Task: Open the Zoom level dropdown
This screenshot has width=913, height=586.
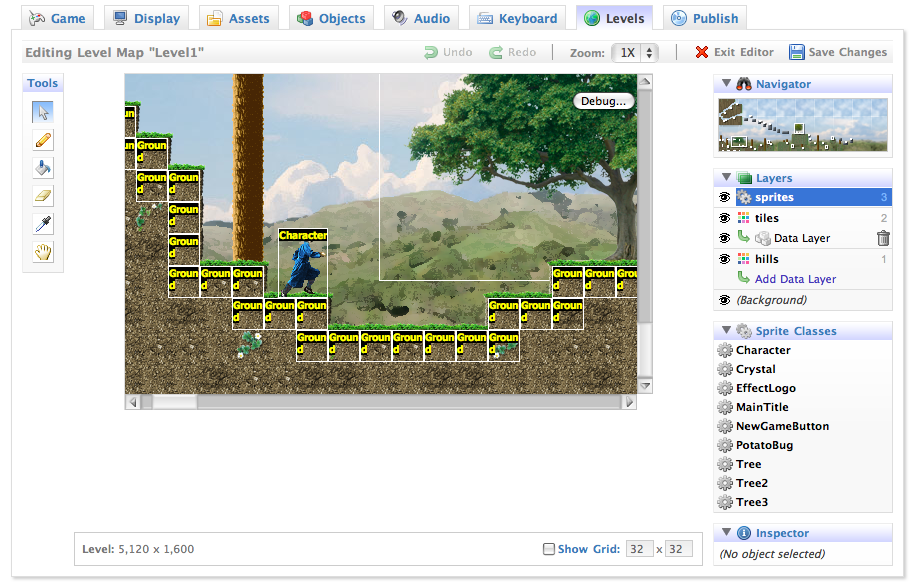Action: click(635, 53)
